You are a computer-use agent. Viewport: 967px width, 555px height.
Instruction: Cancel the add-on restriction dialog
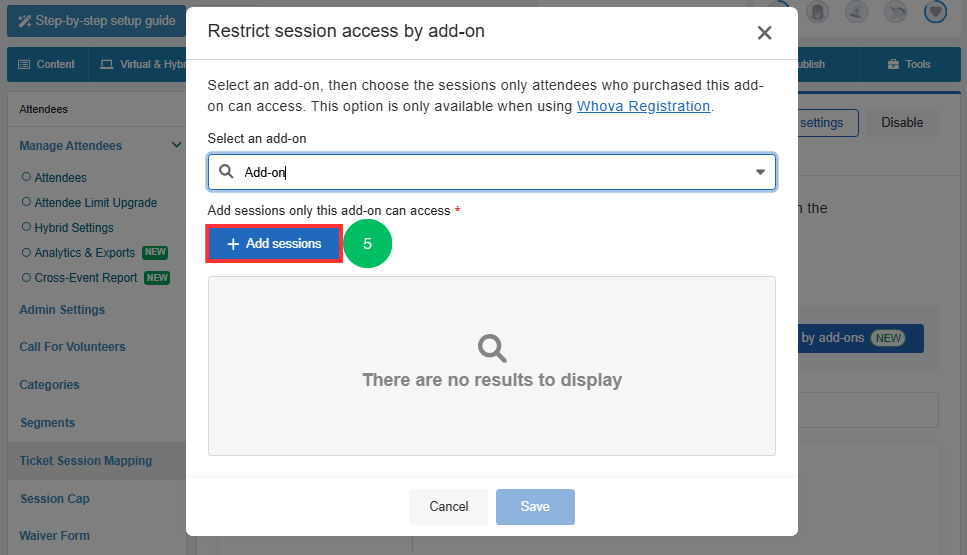pyautogui.click(x=448, y=506)
